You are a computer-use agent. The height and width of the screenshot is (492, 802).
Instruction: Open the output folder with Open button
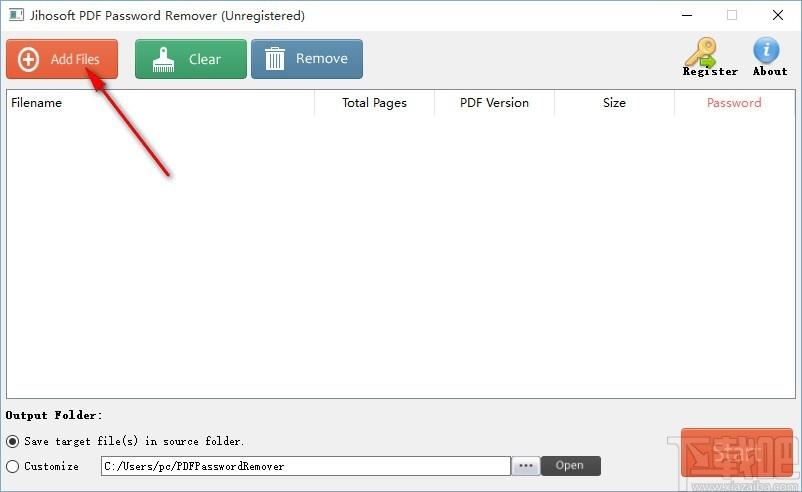pyautogui.click(x=570, y=465)
